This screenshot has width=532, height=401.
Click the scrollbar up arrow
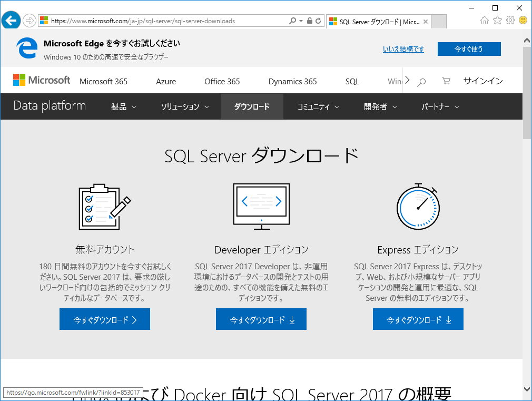(527, 41)
